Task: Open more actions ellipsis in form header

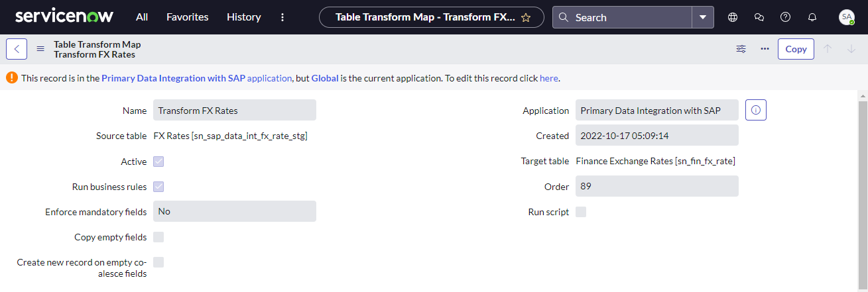Action: click(x=765, y=49)
